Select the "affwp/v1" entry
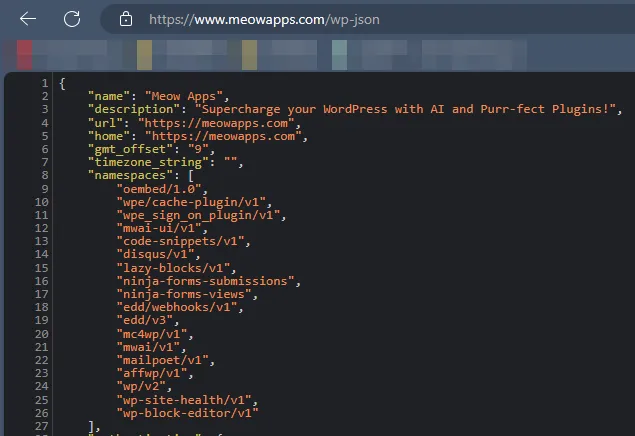The height and width of the screenshot is (436, 635). point(152,373)
